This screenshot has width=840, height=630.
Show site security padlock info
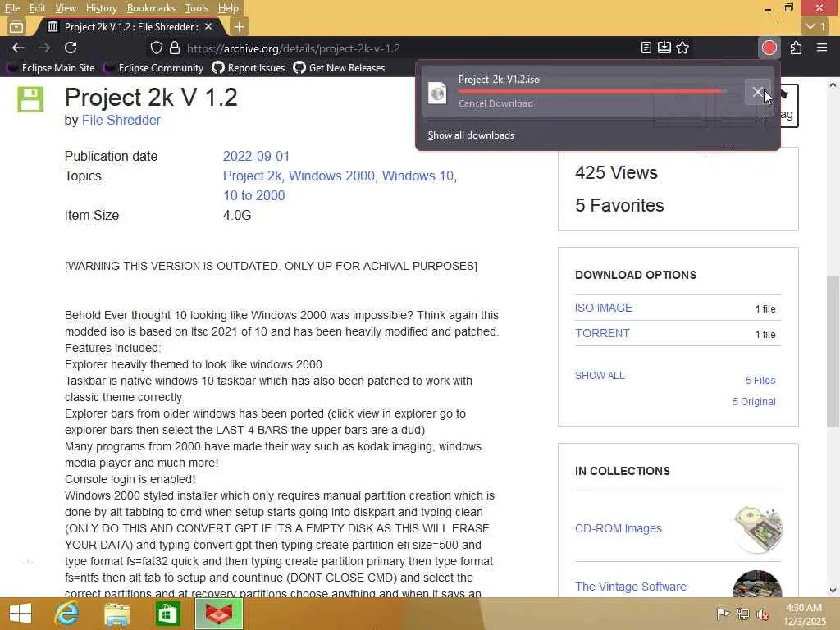pyautogui.click(x=175, y=48)
